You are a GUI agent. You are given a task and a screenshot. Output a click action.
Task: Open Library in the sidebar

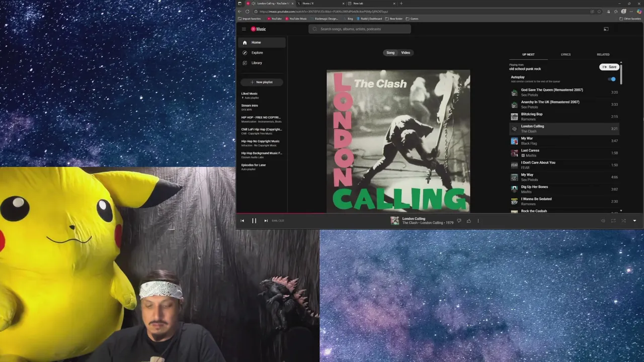(262, 63)
